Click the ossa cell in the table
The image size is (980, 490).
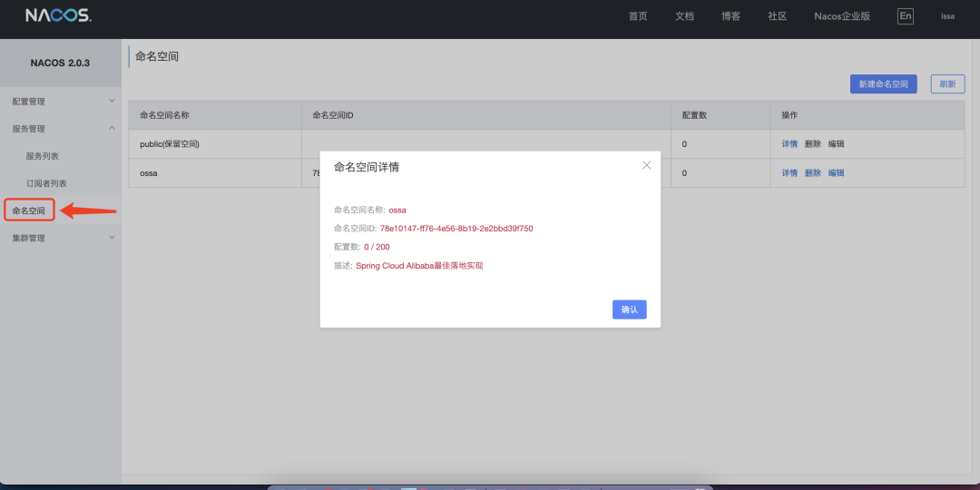click(215, 173)
